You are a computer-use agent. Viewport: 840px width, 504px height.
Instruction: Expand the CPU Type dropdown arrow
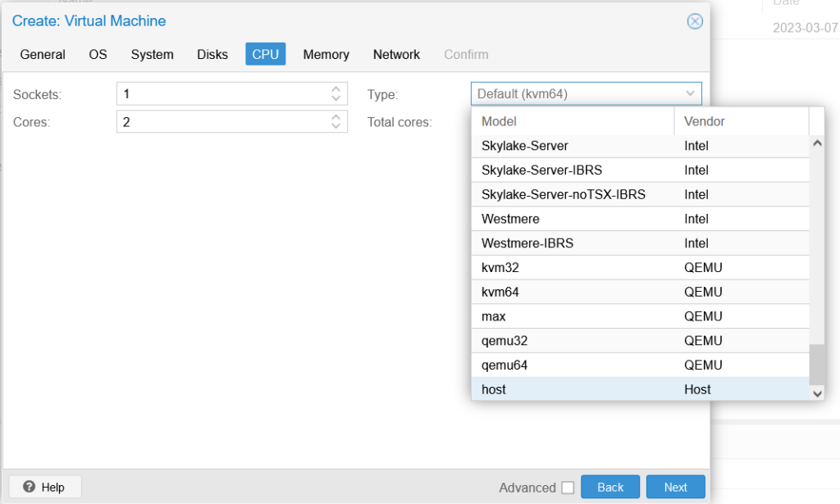pyautogui.click(x=690, y=94)
